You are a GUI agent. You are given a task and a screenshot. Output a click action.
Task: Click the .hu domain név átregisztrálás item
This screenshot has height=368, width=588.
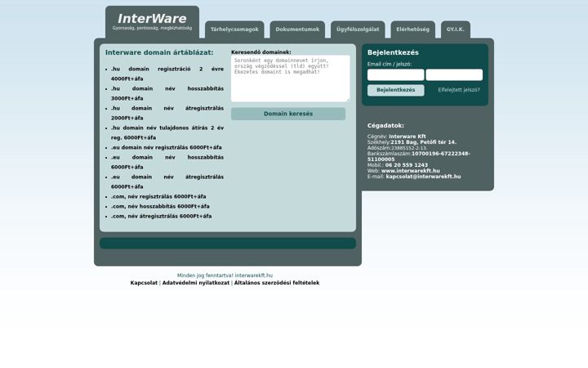167,113
